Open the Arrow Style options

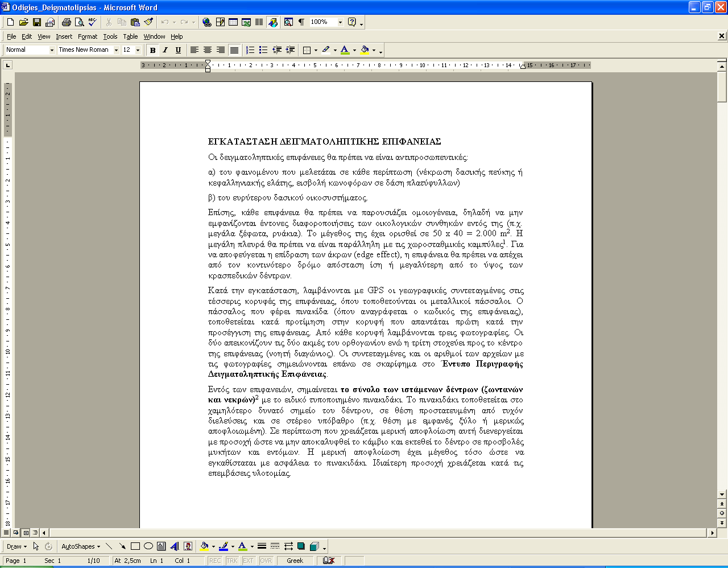(x=288, y=546)
